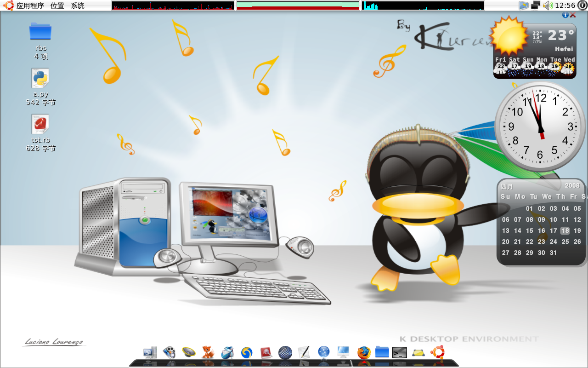Image resolution: width=588 pixels, height=368 pixels.
Task: Click the Hefei city label
Action: pyautogui.click(x=564, y=49)
